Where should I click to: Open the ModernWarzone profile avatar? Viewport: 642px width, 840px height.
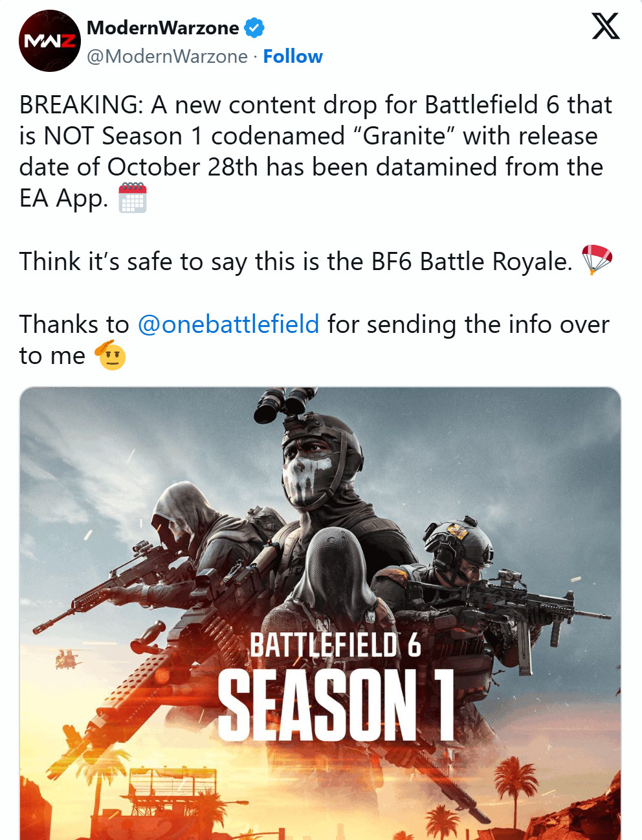[49, 41]
